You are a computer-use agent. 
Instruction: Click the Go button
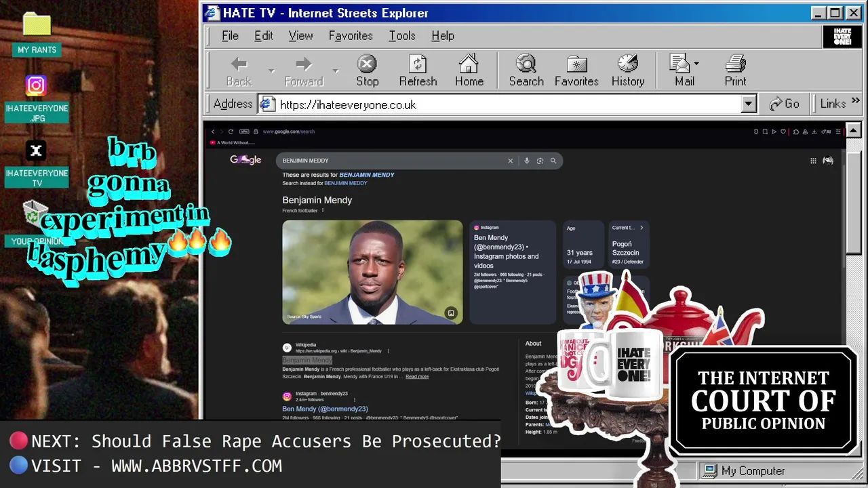click(x=785, y=104)
